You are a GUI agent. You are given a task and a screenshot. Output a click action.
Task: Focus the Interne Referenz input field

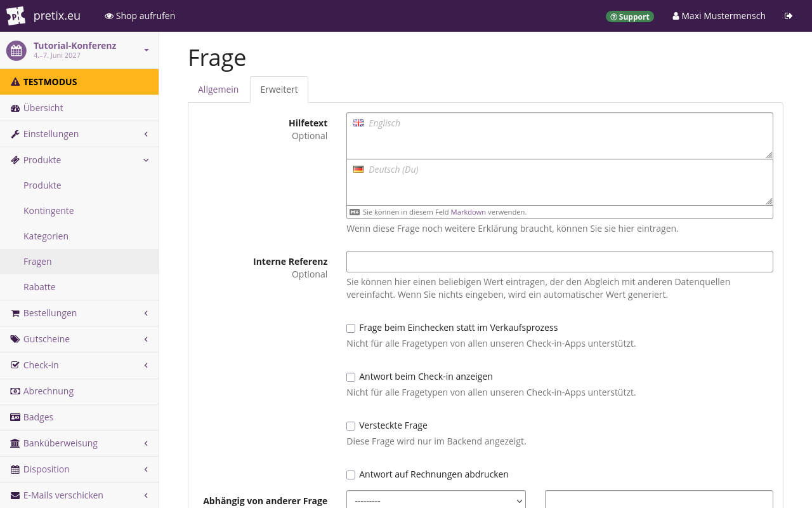[x=560, y=262]
